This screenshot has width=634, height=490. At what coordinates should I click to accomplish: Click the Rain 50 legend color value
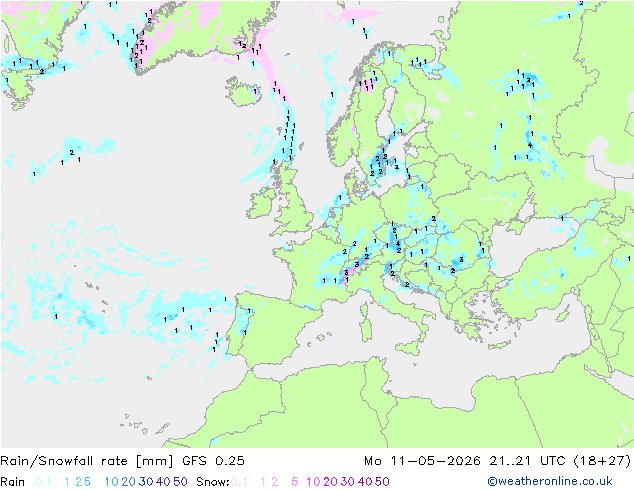(x=180, y=482)
